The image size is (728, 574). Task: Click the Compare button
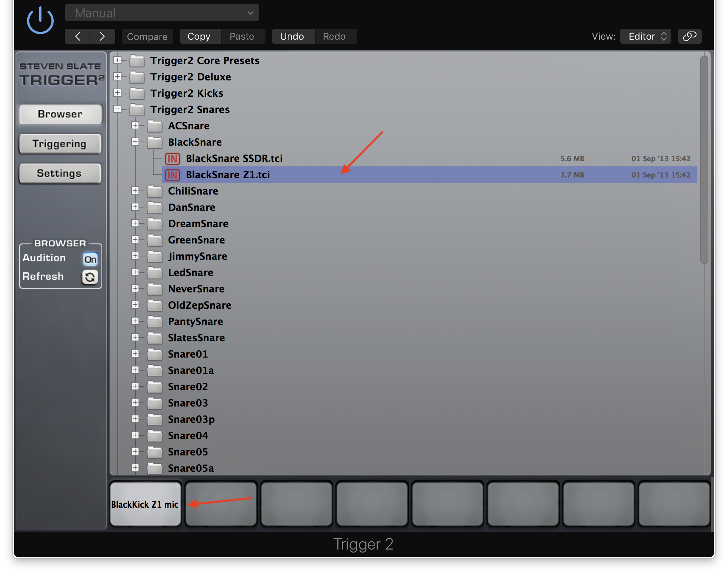pos(147,36)
